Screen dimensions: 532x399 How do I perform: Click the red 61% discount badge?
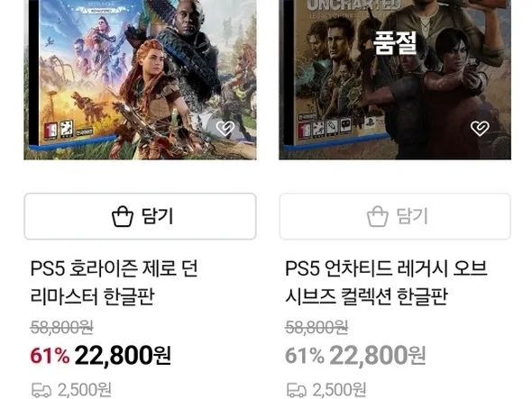(50, 356)
